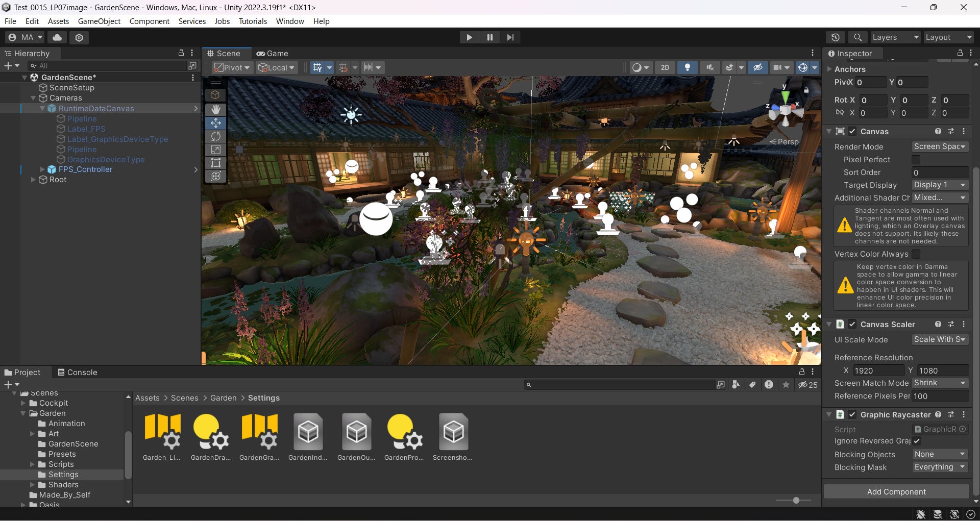Enable the Pixel Perfect checkbox
The image size is (980, 521).
click(916, 160)
